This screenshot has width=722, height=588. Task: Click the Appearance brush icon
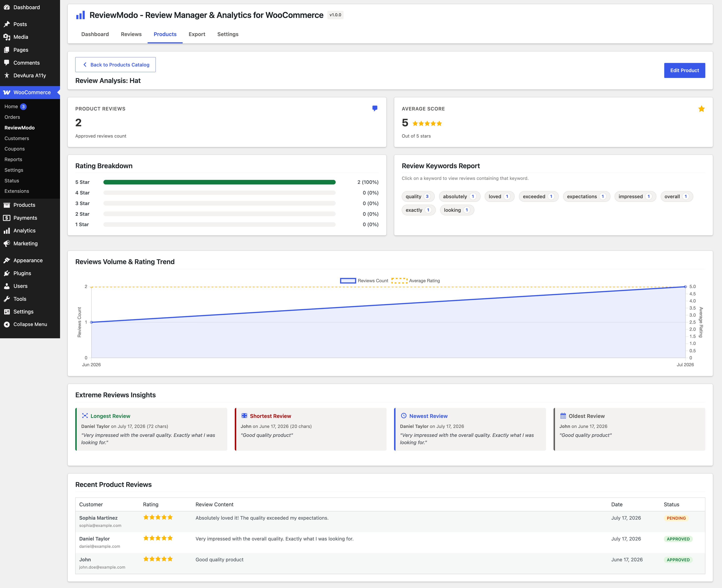(7, 261)
